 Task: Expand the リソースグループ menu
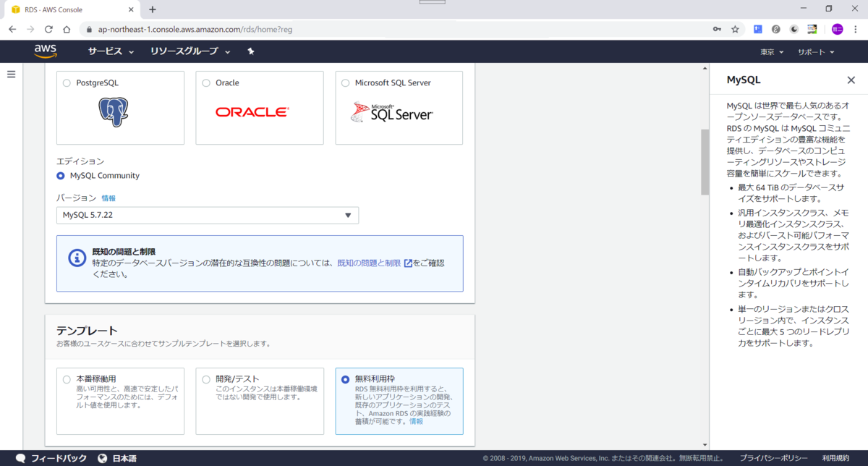pyautogui.click(x=190, y=51)
